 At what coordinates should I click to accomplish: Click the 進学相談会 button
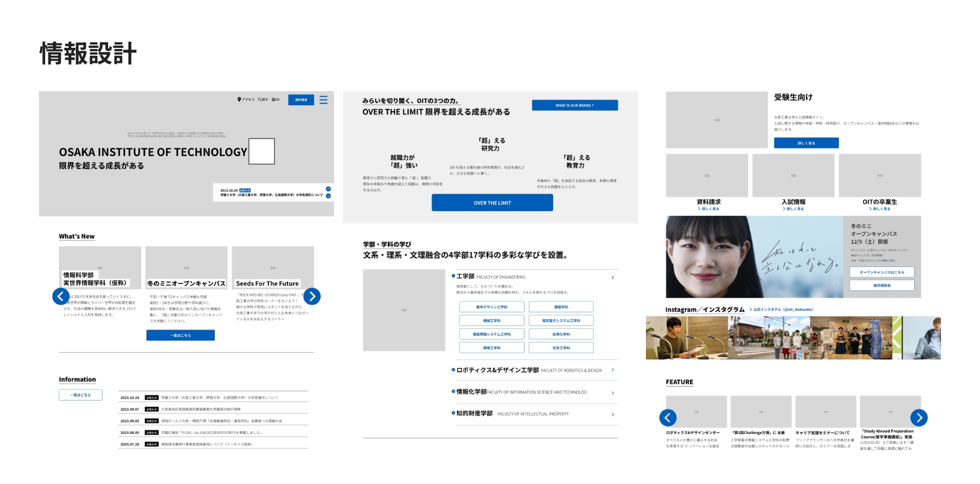pos(882,285)
